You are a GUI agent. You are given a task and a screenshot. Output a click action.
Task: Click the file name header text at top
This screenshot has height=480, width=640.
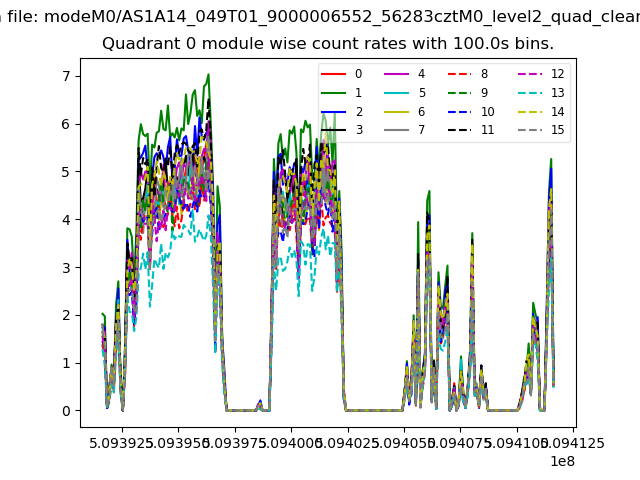pos(320,16)
